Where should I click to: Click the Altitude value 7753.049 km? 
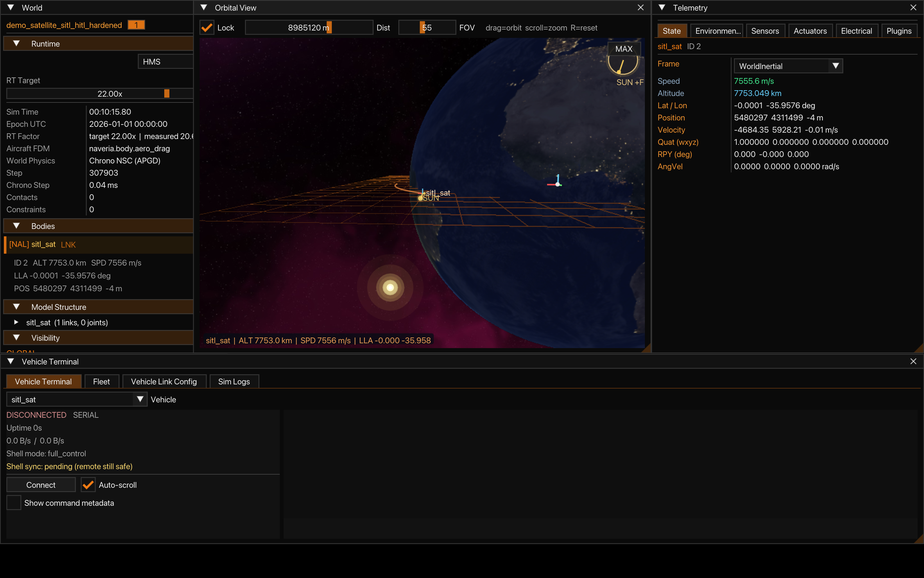757,93
